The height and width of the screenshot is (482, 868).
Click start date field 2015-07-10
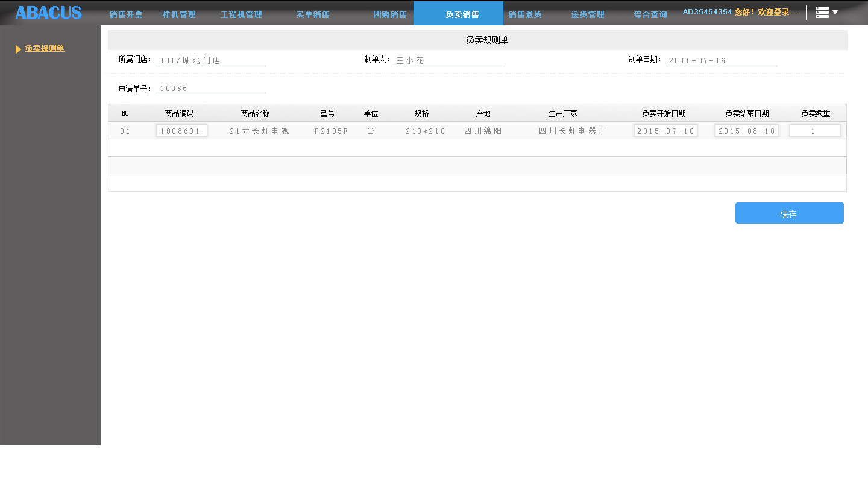665,131
